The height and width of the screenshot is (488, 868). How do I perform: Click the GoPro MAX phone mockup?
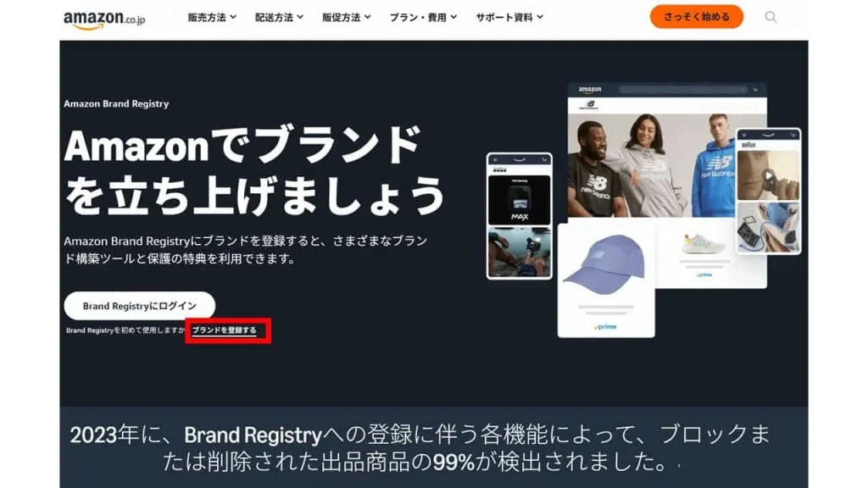(520, 216)
